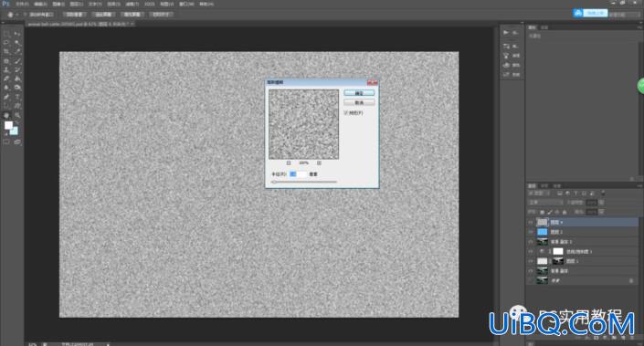Select the Lasso tool
644x346 pixels.
click(x=6, y=43)
